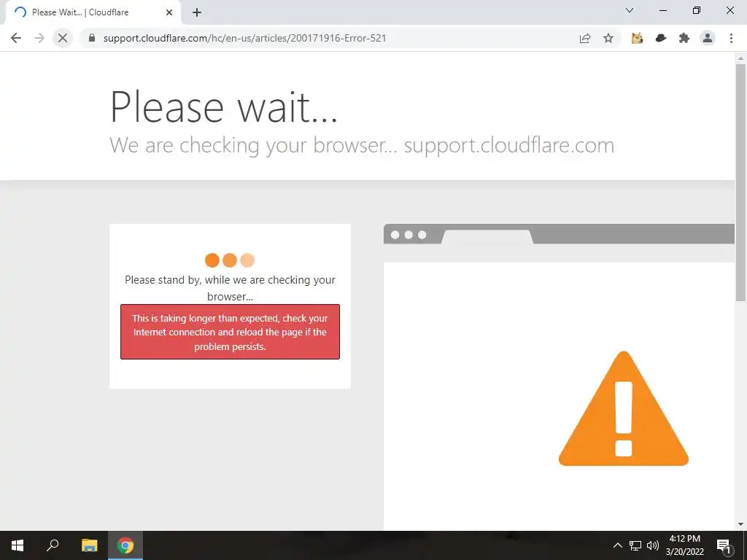Open File Explorer from the taskbar
Screen dimensions: 747x560
(x=89, y=545)
